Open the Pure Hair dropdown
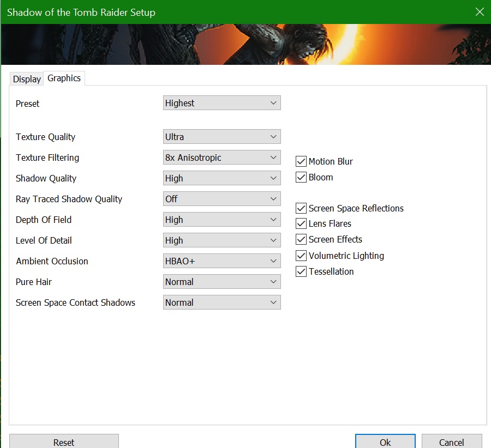The width and height of the screenshot is (491, 448). click(221, 282)
